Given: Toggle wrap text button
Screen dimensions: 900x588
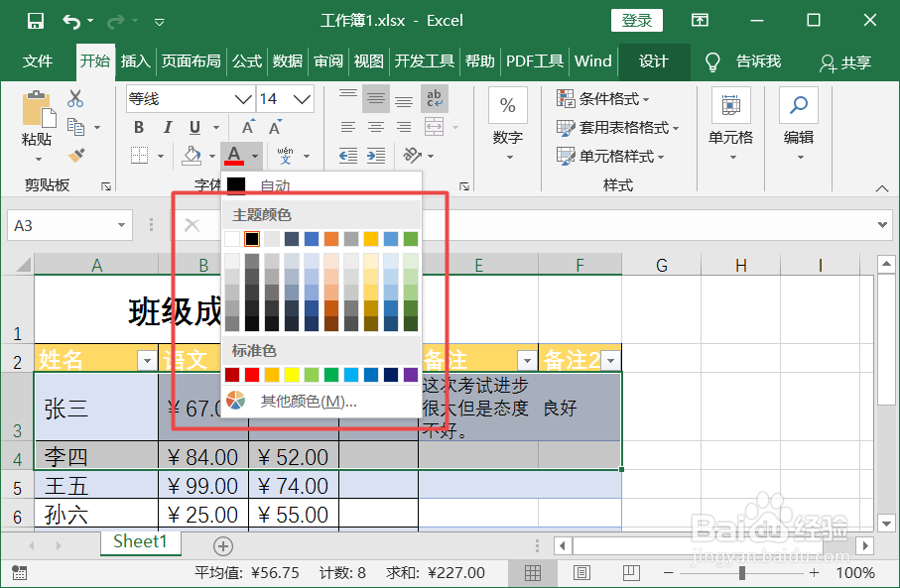Looking at the screenshot, I should pos(434,99).
